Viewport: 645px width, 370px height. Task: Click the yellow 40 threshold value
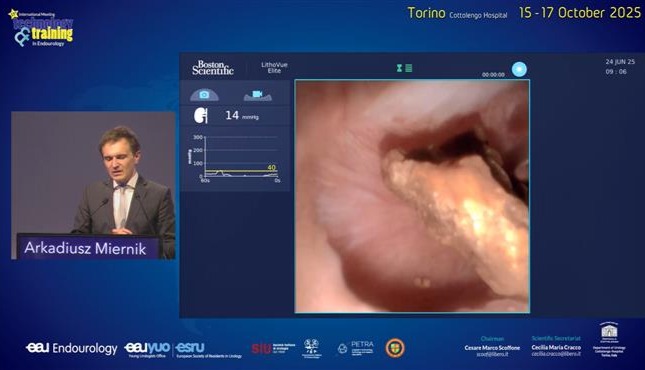pyautogui.click(x=271, y=168)
